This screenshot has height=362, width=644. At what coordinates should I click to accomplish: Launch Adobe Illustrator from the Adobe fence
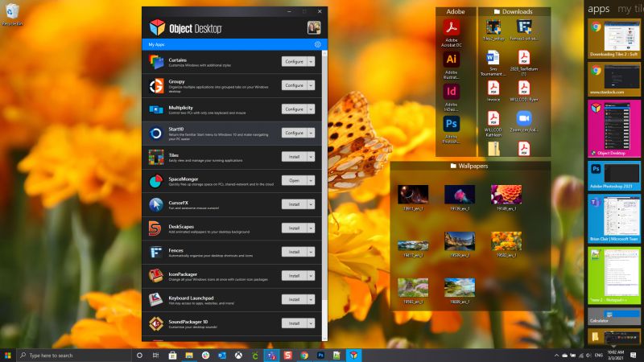point(452,60)
